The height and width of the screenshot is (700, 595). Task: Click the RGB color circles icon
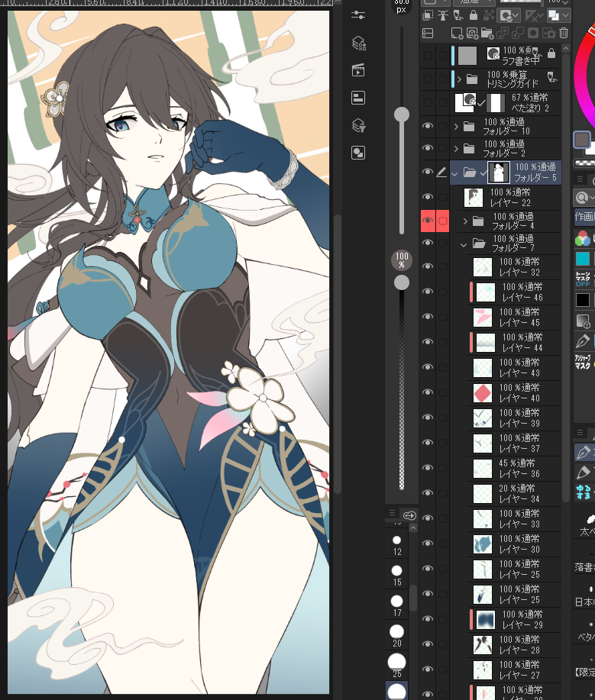click(x=583, y=238)
